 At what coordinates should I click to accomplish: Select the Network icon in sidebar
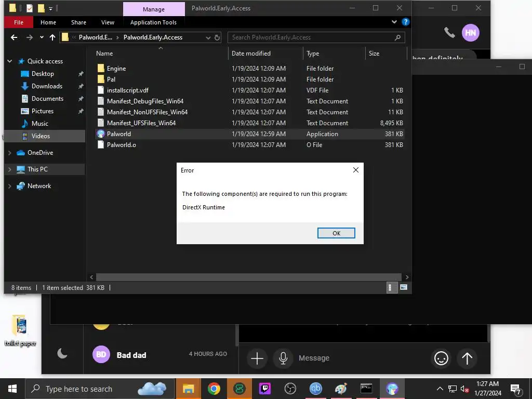pyautogui.click(x=21, y=186)
